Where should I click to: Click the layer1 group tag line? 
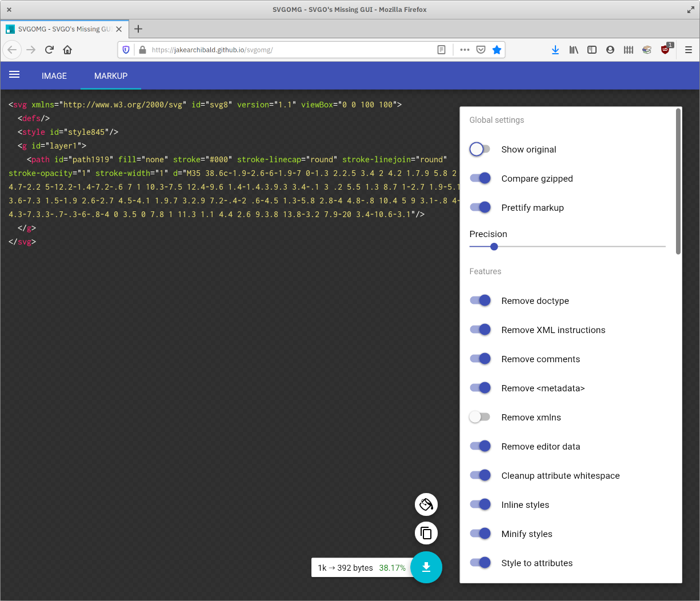point(52,146)
